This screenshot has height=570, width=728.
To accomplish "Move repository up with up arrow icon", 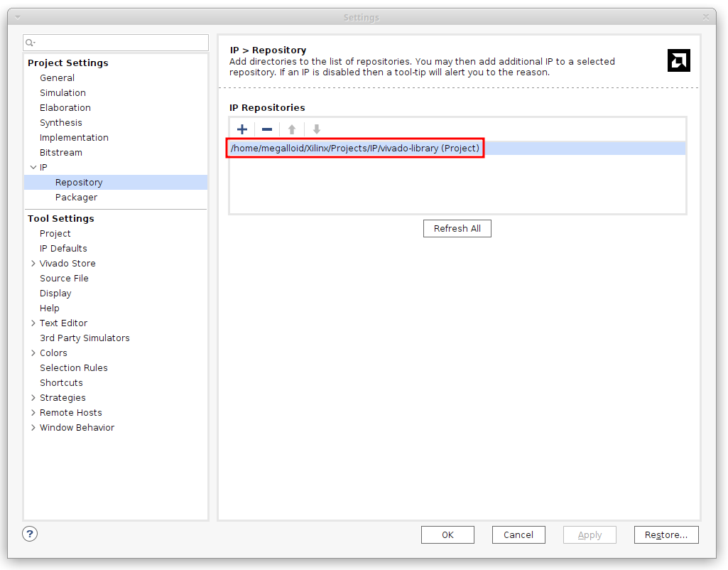I will pyautogui.click(x=292, y=129).
